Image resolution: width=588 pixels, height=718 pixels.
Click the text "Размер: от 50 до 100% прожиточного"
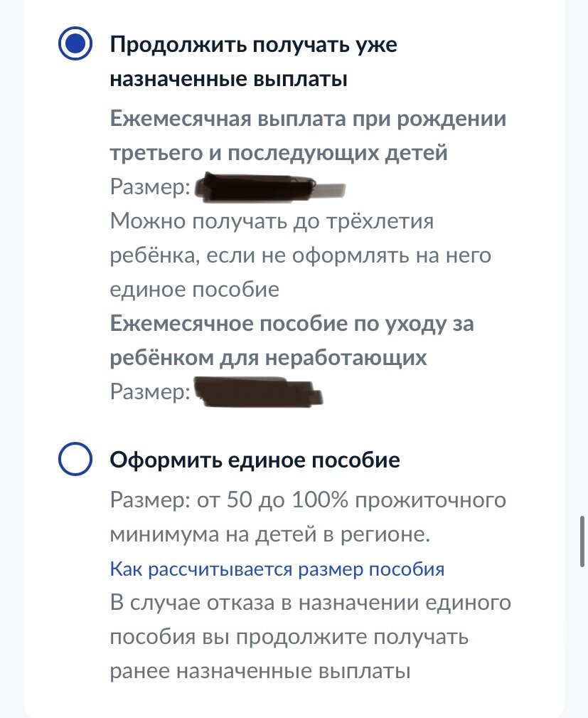click(308, 500)
